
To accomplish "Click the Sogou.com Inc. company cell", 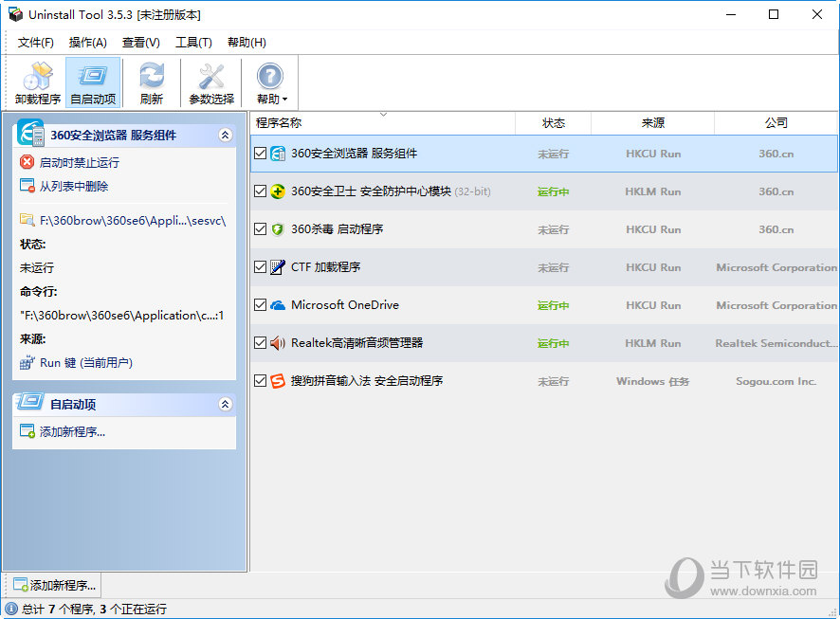I will pos(776,381).
